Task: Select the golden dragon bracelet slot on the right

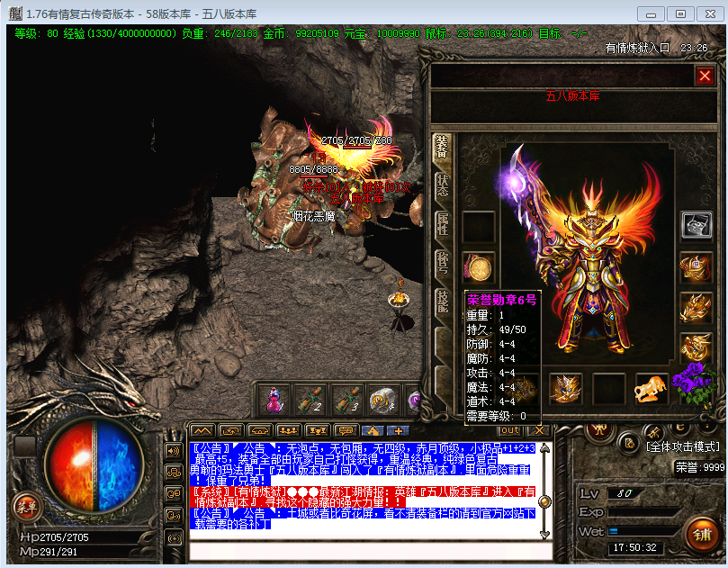Action: click(x=697, y=308)
